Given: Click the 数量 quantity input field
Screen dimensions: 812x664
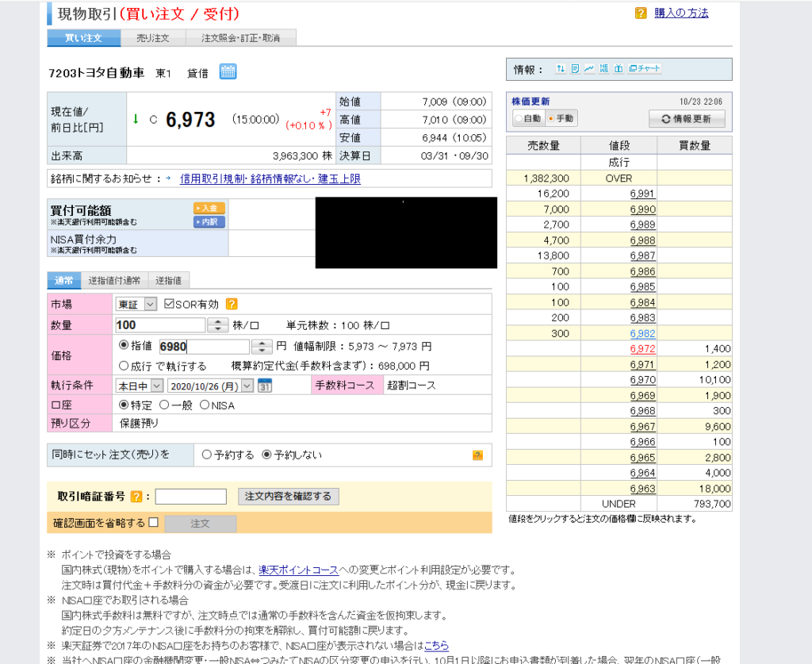Looking at the screenshot, I should 160,325.
